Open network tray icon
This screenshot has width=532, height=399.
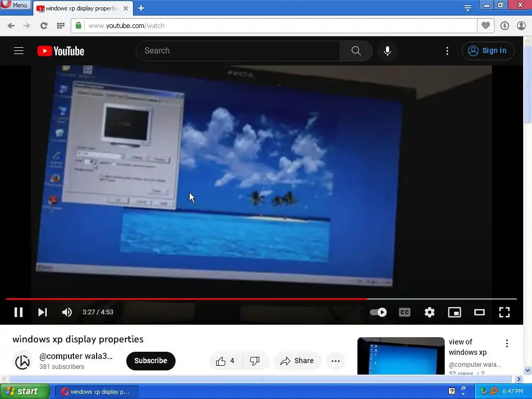(484, 392)
